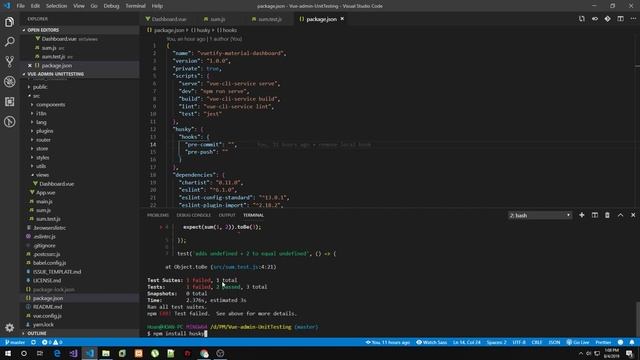Click the 'You, 11 hours ago' blame status

[387, 342]
